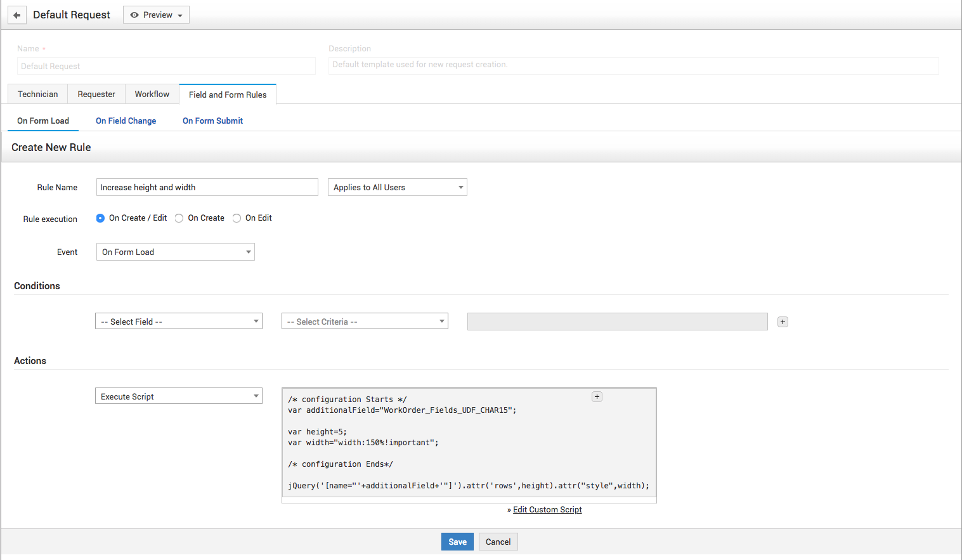962x560 pixels.
Task: Choose the On Edit radio button
Action: pos(237,218)
